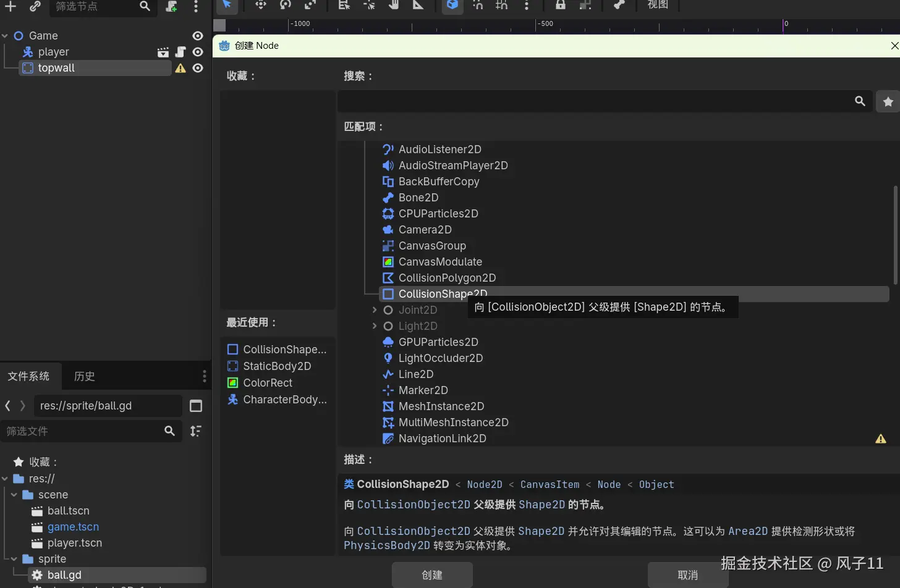Viewport: 900px width, 588px height.
Task: Focus the node search input field
Action: click(x=605, y=101)
